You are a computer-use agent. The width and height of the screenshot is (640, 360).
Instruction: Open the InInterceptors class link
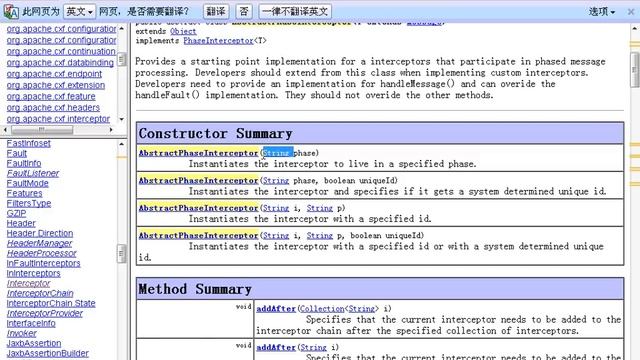click(33, 273)
